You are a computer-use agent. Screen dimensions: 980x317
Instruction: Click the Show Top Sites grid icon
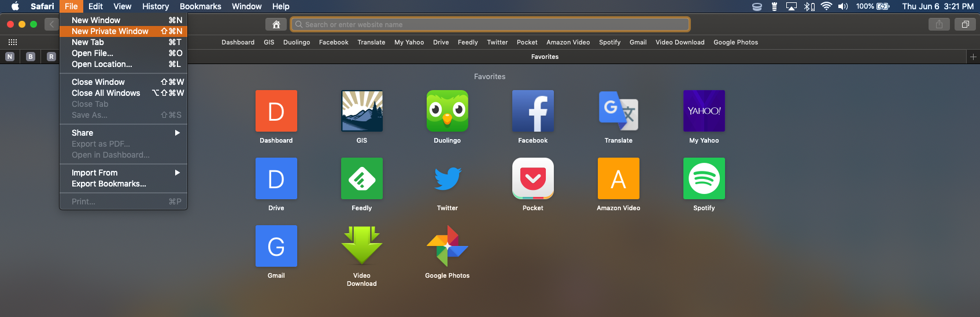[x=13, y=42]
